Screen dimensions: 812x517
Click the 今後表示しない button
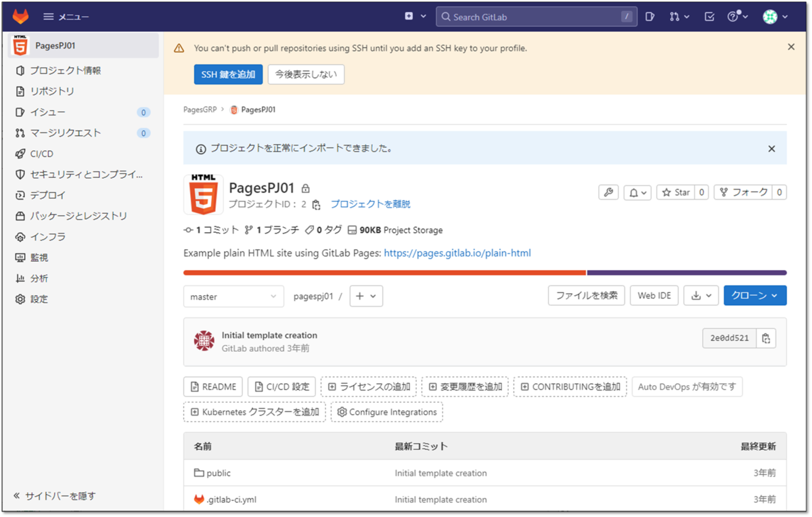click(x=306, y=74)
